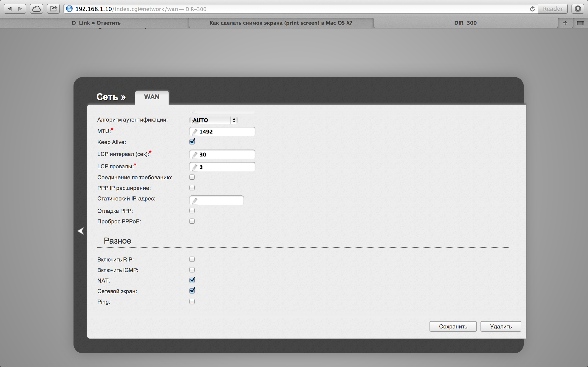This screenshot has height=367, width=588.
Task: Click the Safari forward arrow
Action: [20, 9]
